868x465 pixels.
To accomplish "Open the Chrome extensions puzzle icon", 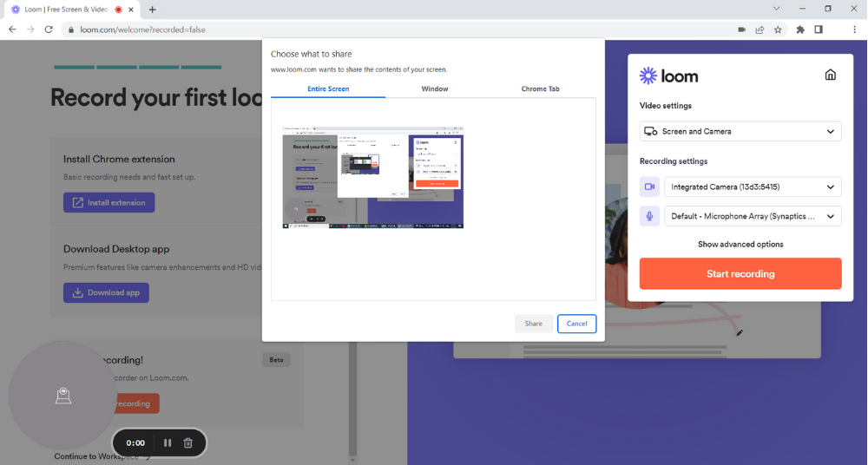I will [x=800, y=29].
